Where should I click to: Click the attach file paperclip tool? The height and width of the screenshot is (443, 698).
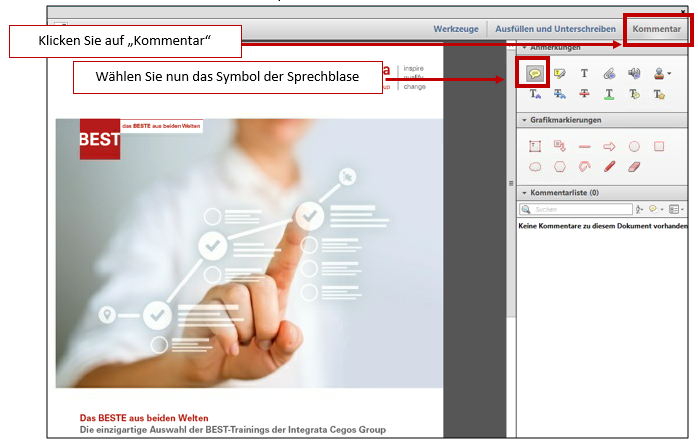609,73
